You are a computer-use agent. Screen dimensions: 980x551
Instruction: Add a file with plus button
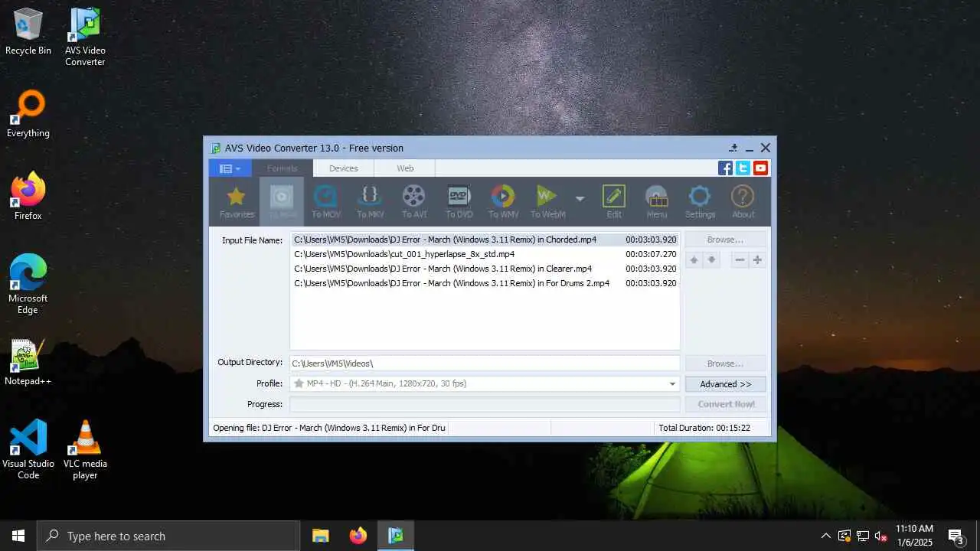757,260
